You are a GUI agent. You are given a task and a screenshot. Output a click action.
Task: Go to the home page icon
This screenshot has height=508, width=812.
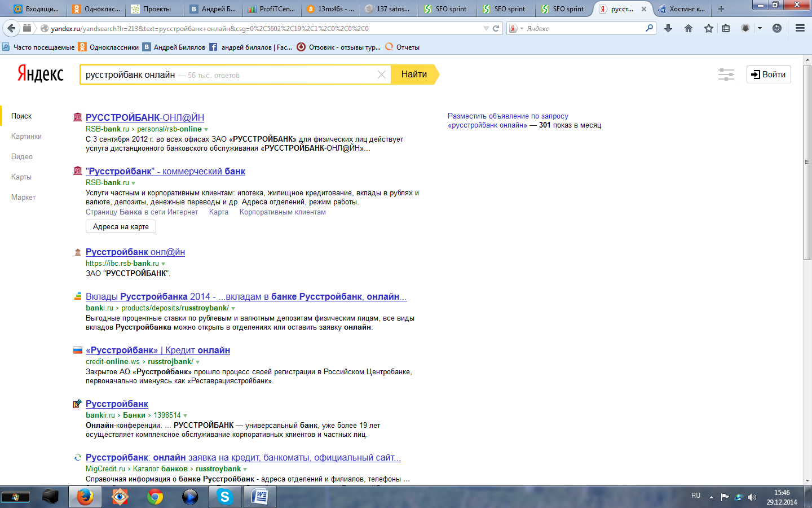click(689, 28)
